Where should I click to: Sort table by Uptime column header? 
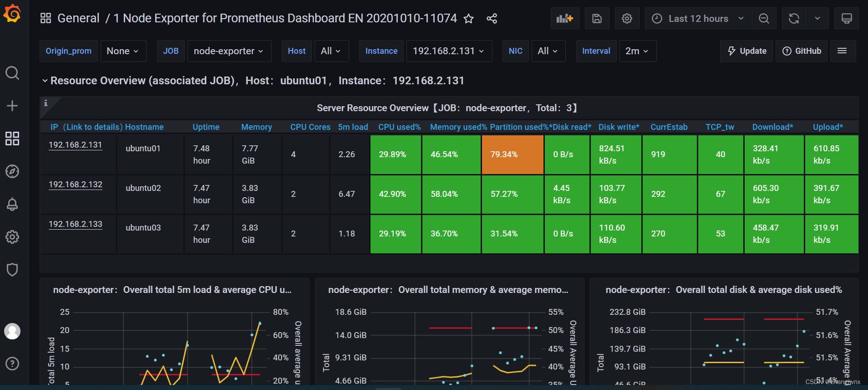coord(206,127)
